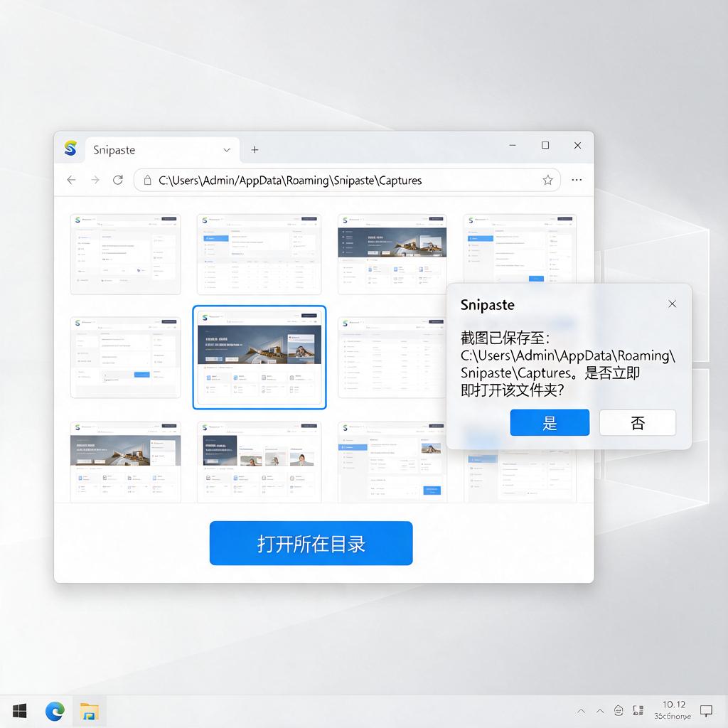Go forward with the right arrow

click(x=95, y=180)
